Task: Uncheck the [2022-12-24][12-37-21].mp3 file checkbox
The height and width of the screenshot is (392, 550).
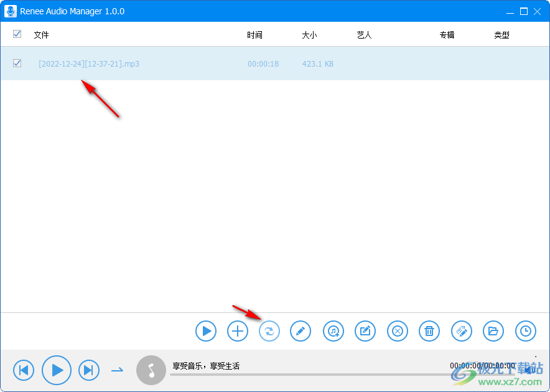Action: tap(17, 63)
